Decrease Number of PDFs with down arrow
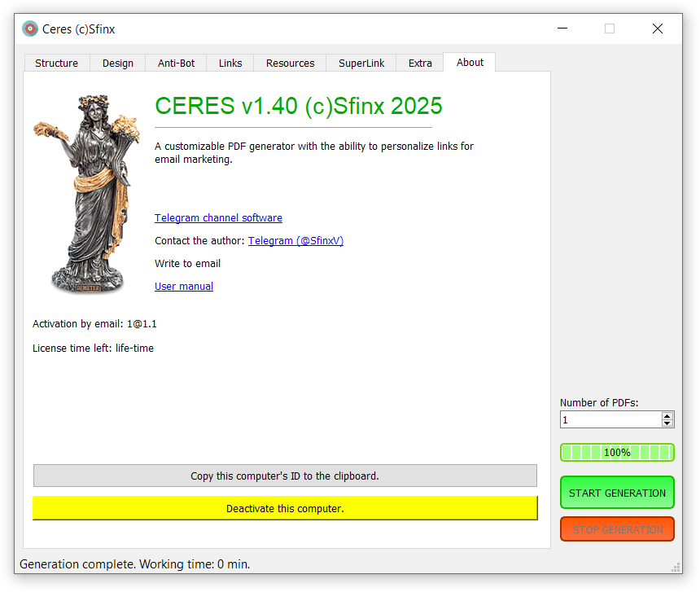Screen dimensions: 700x592 coord(667,424)
